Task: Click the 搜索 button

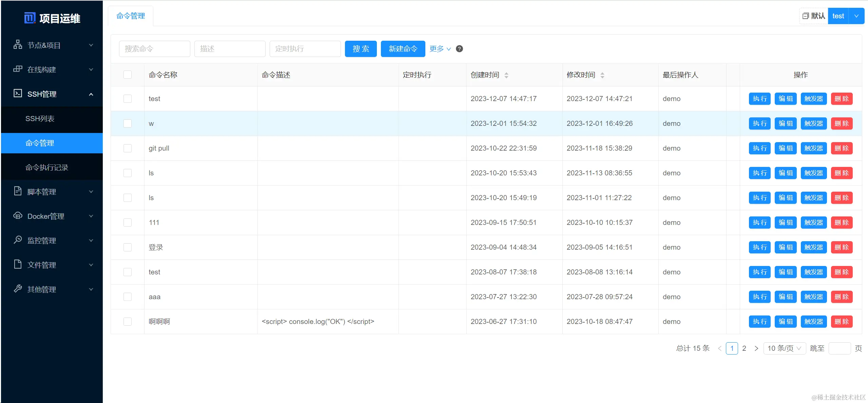Action: click(361, 49)
